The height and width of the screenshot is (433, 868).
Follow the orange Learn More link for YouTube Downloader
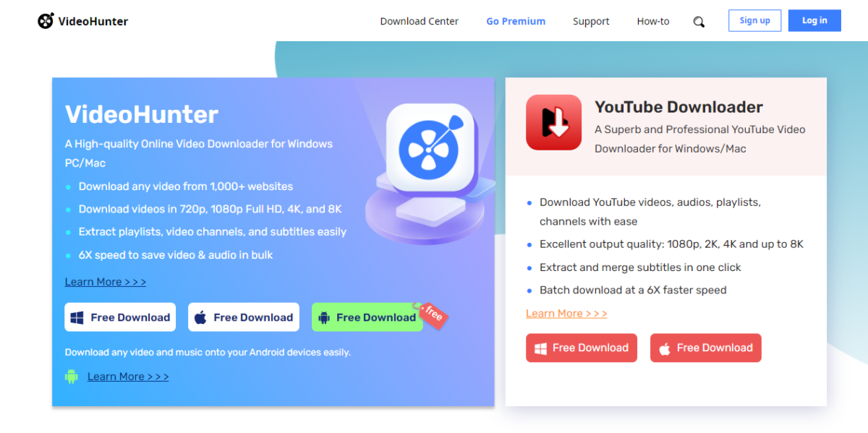point(566,313)
